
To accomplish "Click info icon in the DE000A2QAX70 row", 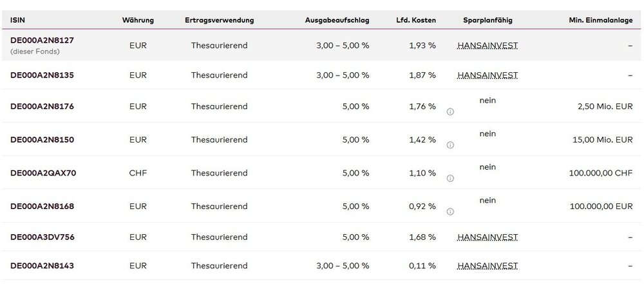I will pos(450,179).
